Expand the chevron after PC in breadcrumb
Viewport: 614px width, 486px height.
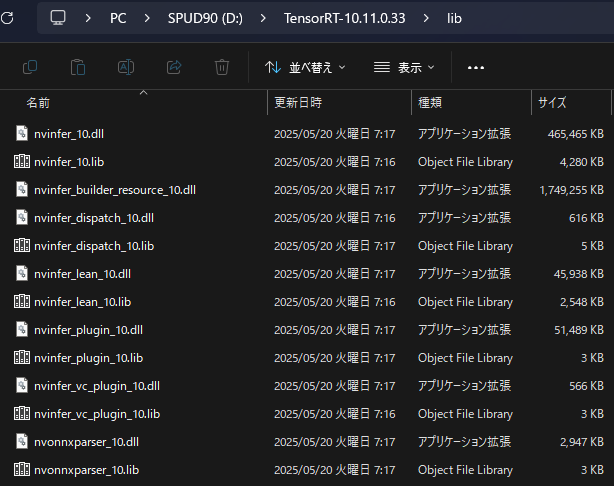[147, 18]
